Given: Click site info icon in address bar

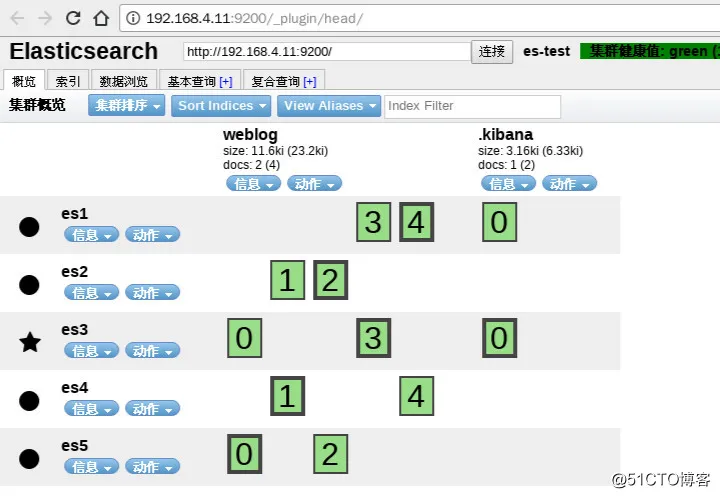Looking at the screenshot, I should click(133, 18).
